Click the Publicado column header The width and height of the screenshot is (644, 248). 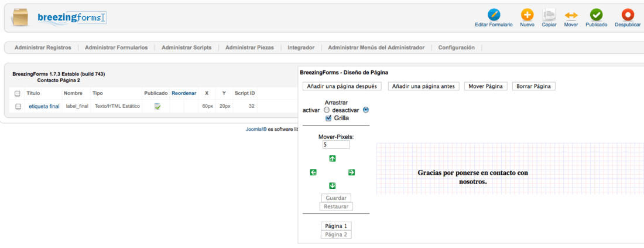[156, 93]
